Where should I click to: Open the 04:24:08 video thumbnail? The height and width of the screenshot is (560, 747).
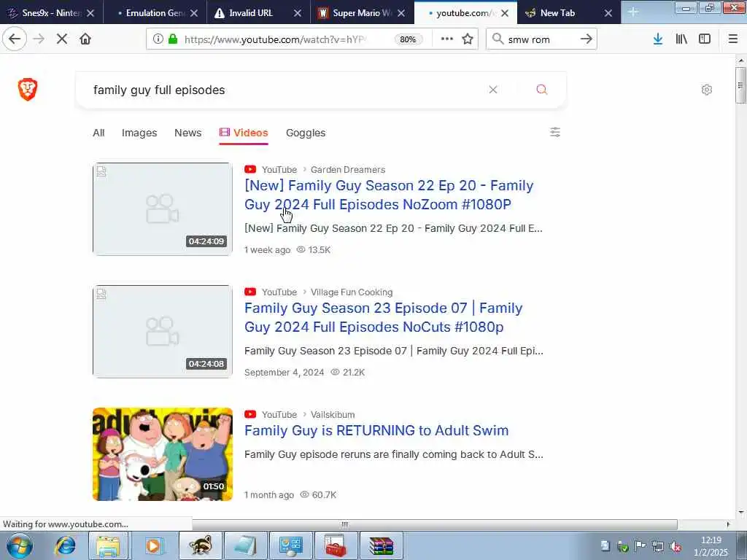pyautogui.click(x=163, y=331)
